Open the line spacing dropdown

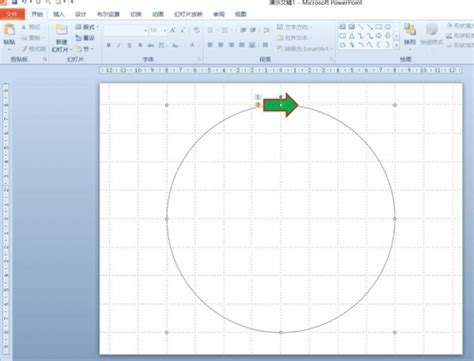[x=267, y=30]
